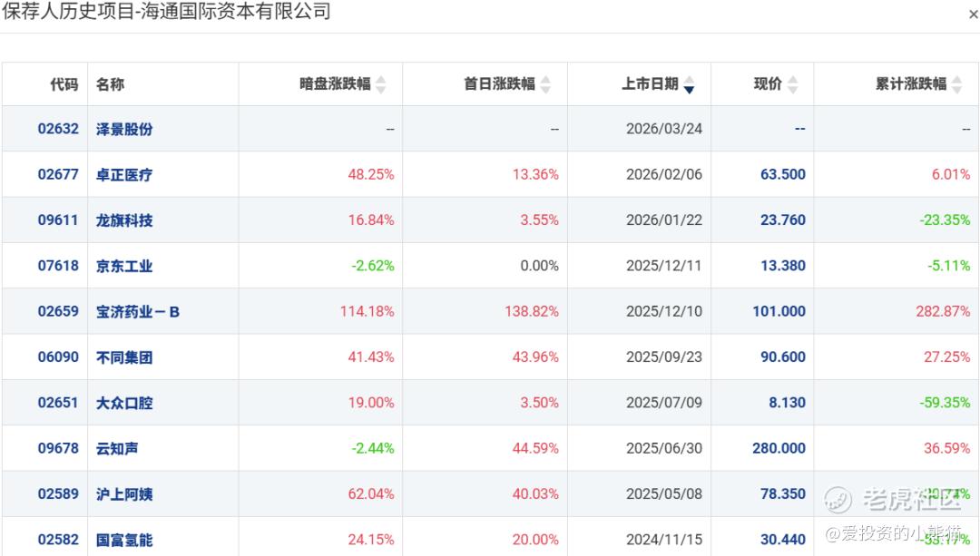
Task: Click cumulative change -23.35%
Action: point(945,219)
